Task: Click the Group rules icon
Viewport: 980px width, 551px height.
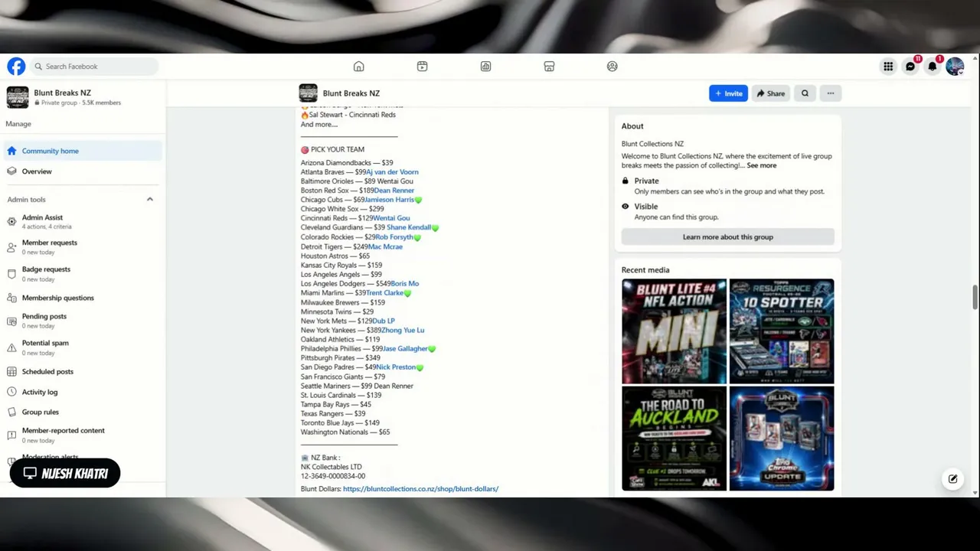Action: (x=11, y=412)
